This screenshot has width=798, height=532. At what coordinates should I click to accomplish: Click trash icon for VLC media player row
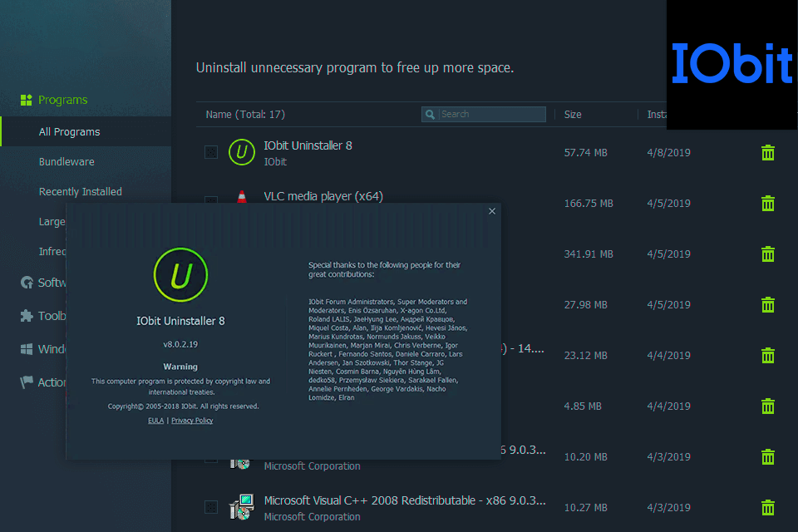click(x=767, y=203)
